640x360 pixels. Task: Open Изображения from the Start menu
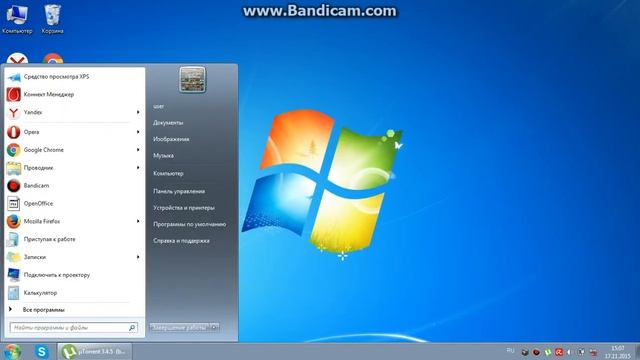(x=171, y=139)
